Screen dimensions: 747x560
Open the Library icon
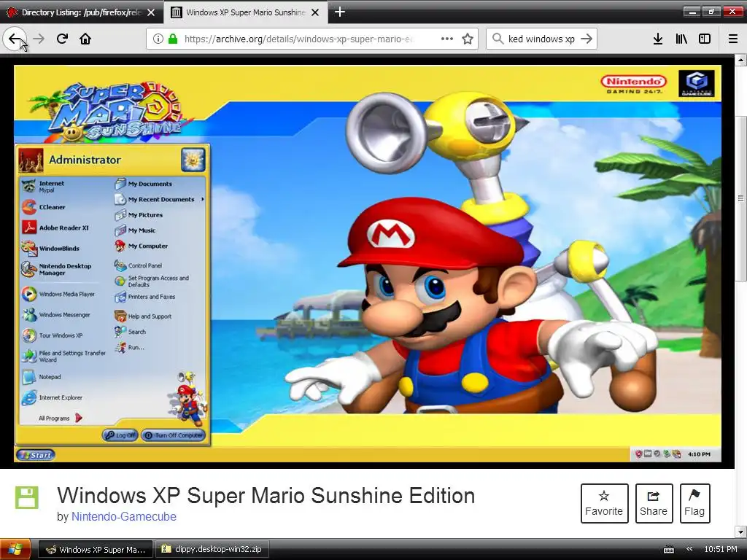click(681, 39)
